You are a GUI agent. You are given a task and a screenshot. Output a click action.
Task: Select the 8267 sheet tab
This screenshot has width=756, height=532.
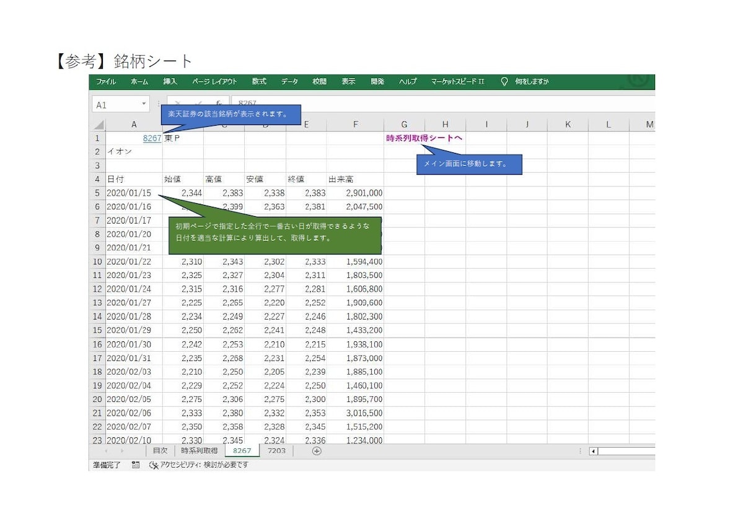click(242, 451)
